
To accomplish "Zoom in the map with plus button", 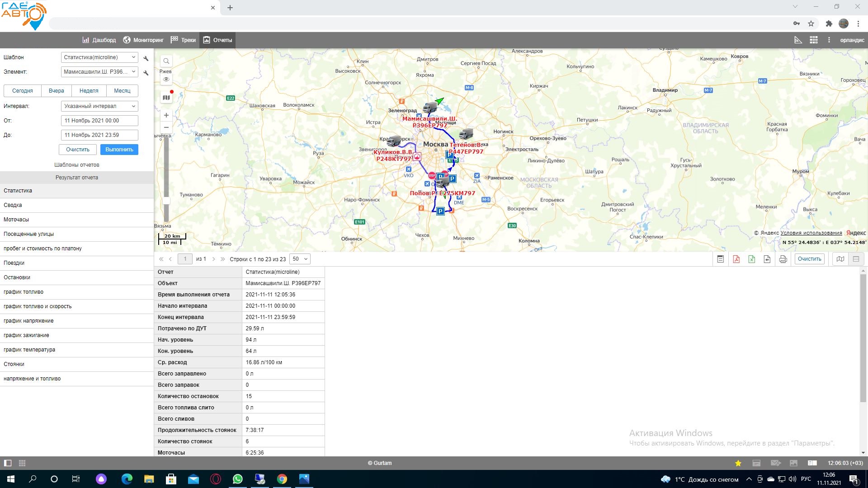I will (166, 115).
